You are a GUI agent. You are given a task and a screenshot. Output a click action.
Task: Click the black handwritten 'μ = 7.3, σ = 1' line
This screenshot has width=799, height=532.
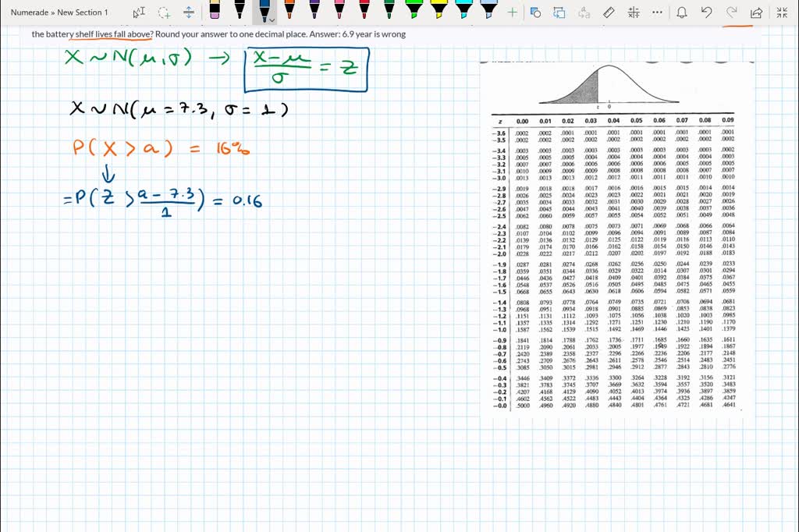pyautogui.click(x=179, y=109)
